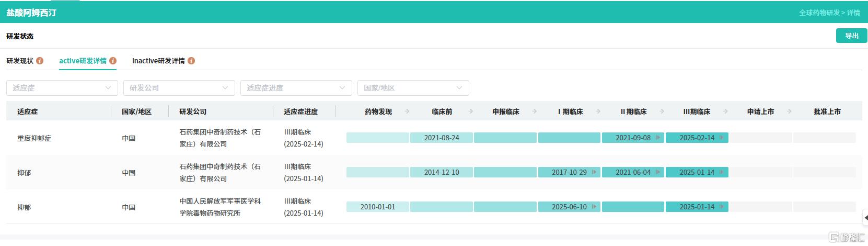Click the 详情 breadcrumb item
Image resolution: width=868 pixels, height=246 pixels.
tap(853, 13)
